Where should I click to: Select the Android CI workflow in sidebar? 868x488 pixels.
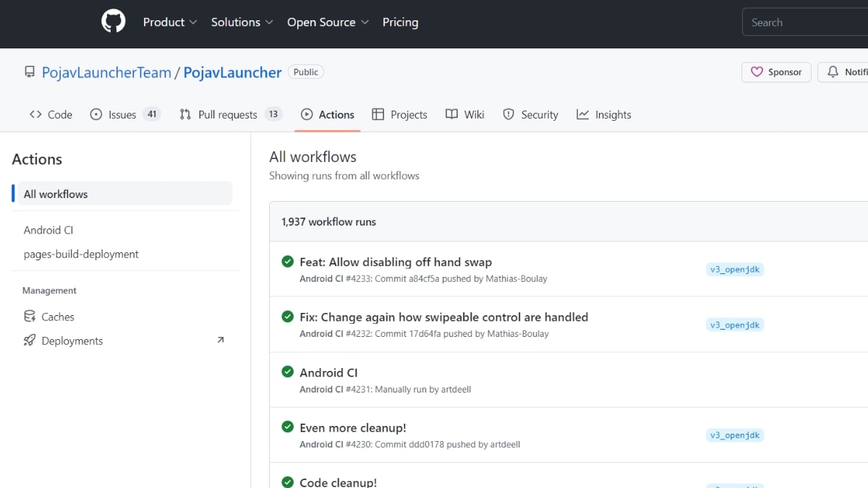(x=48, y=230)
